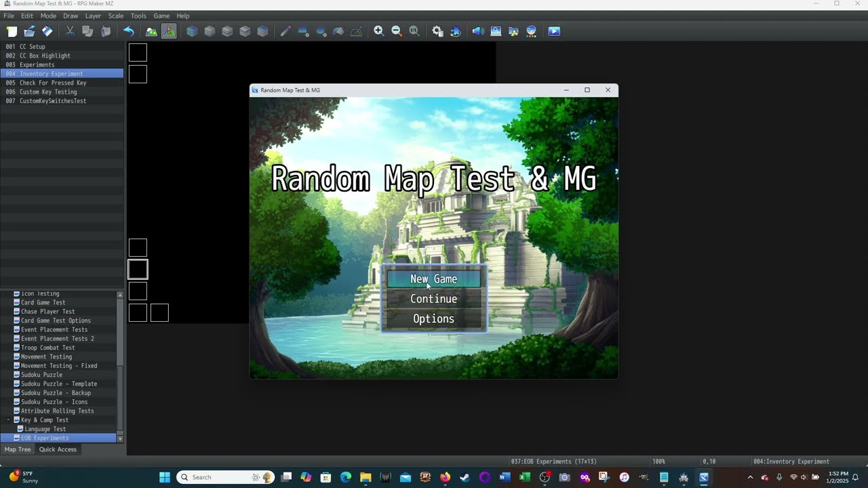The width and height of the screenshot is (868, 488).
Task: Open the Game menu
Action: (x=161, y=16)
